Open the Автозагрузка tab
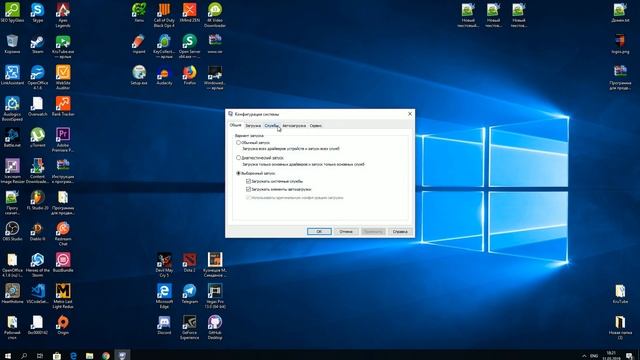Image resolution: width=640 pixels, height=360 pixels. pos(294,126)
